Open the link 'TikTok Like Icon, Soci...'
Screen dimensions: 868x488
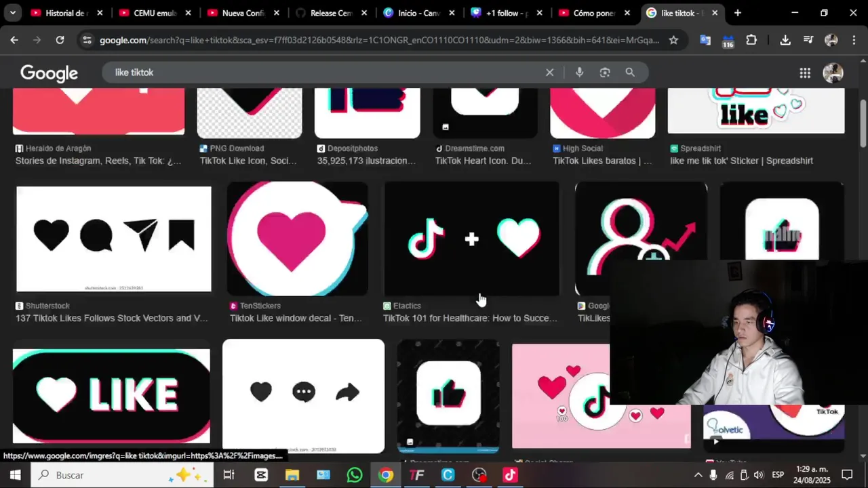[248, 161]
